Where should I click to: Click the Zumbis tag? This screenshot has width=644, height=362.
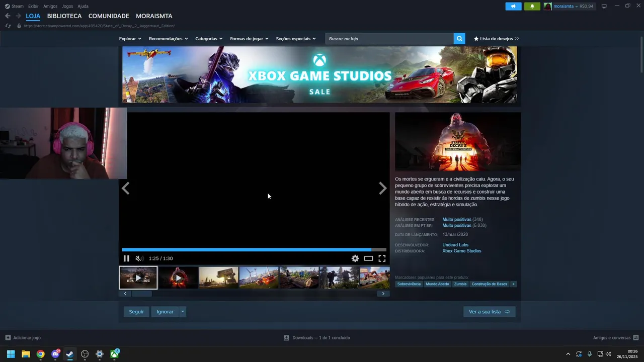pyautogui.click(x=460, y=284)
